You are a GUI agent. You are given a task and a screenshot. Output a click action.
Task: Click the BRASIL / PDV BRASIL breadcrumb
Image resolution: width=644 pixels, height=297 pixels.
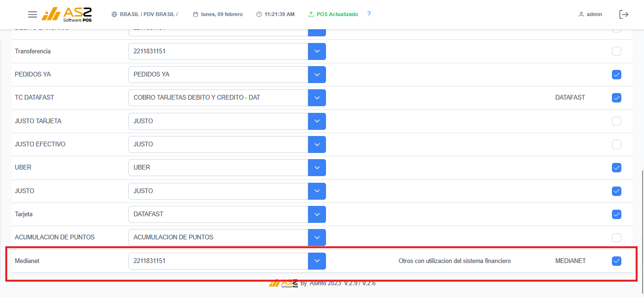149,15
